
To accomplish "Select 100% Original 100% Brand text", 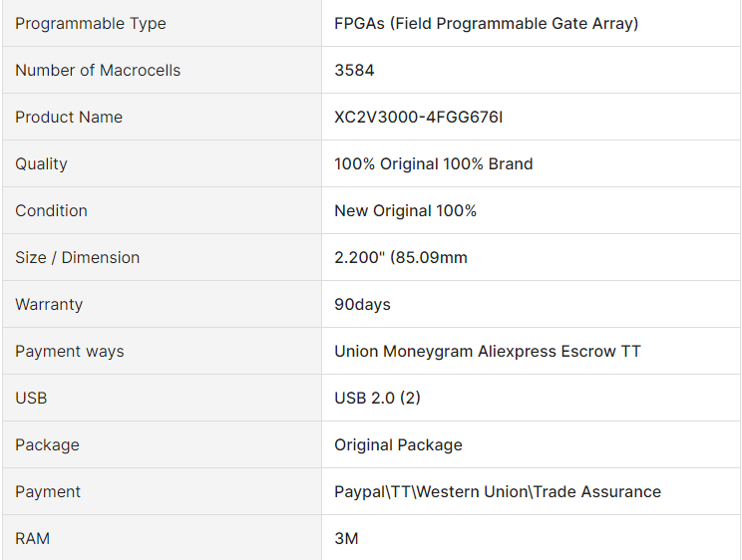I will click(x=434, y=163).
